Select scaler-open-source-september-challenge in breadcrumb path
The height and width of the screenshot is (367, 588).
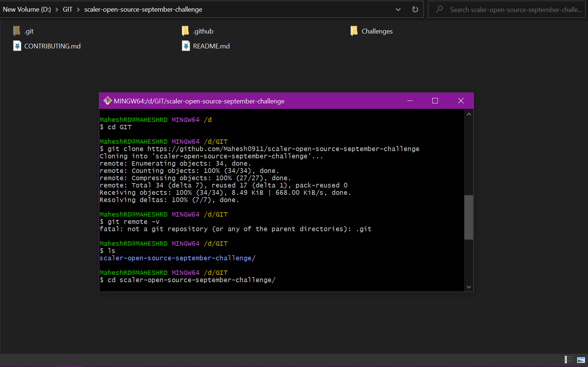(143, 9)
